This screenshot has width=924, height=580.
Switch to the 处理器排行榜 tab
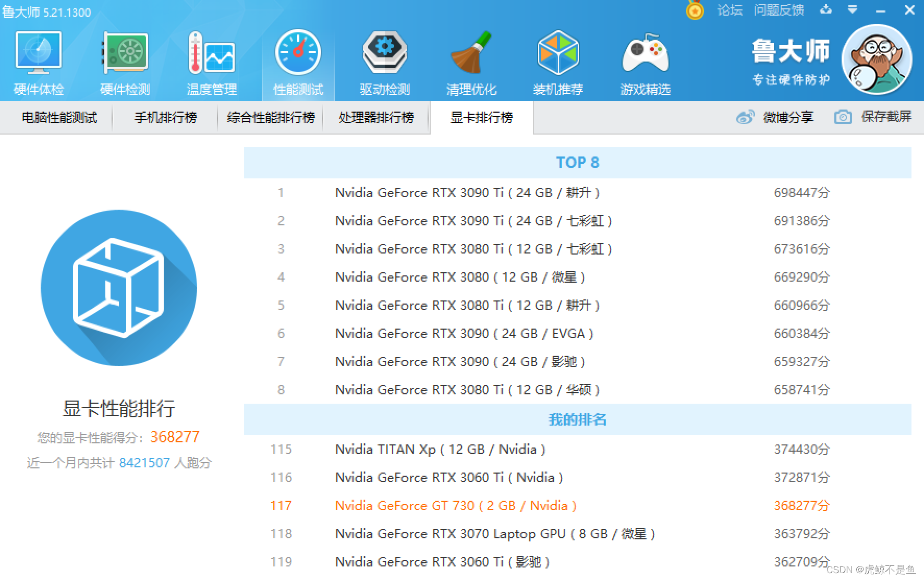376,117
